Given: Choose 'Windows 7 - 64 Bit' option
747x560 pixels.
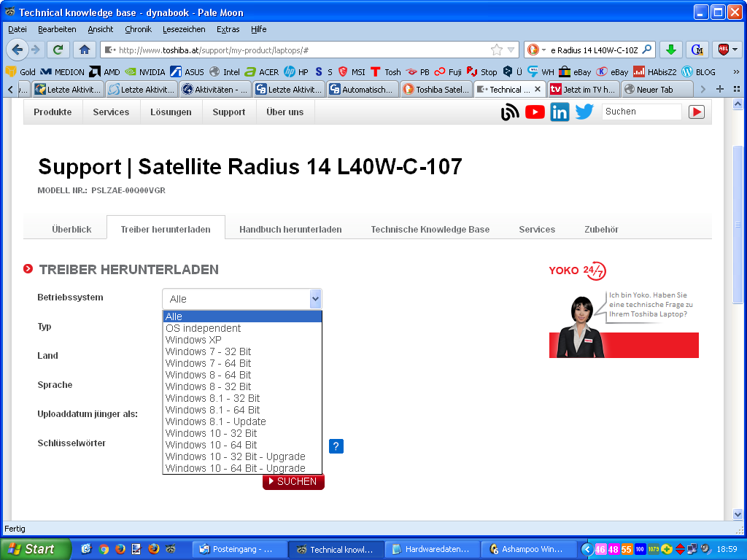Looking at the screenshot, I should click(x=242, y=363).
